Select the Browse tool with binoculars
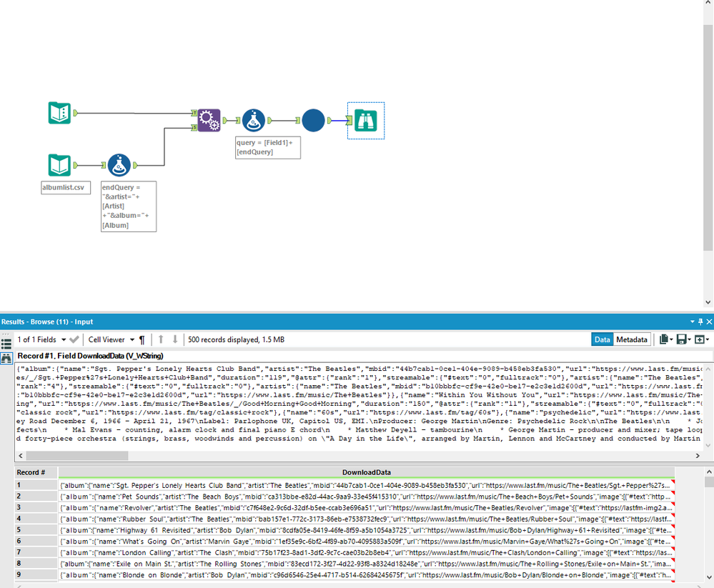 point(366,121)
